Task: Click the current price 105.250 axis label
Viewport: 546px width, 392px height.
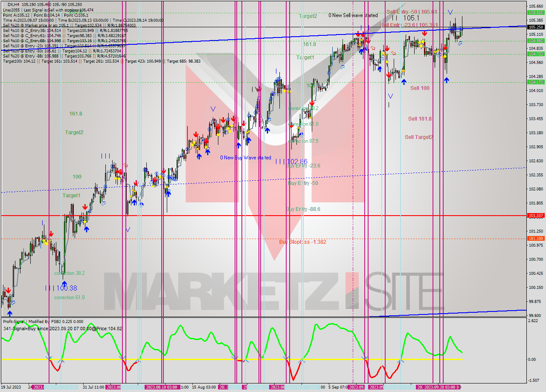Action: tap(536, 27)
